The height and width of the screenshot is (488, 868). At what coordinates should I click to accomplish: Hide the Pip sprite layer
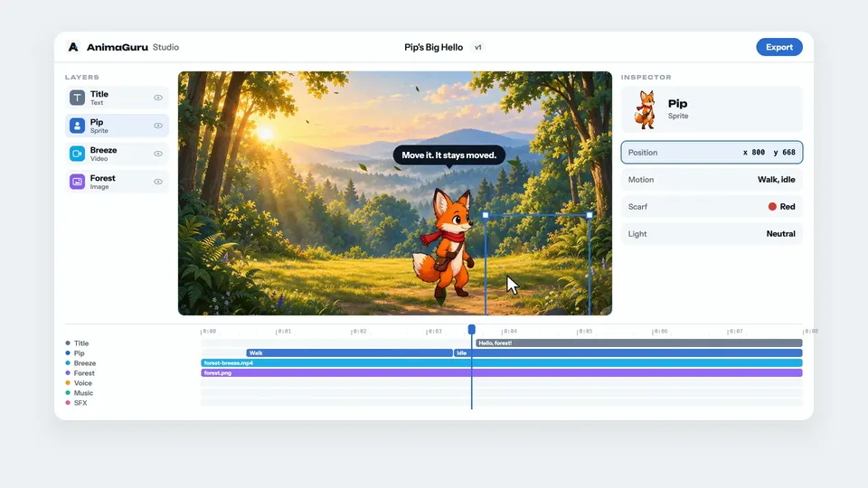(x=158, y=126)
